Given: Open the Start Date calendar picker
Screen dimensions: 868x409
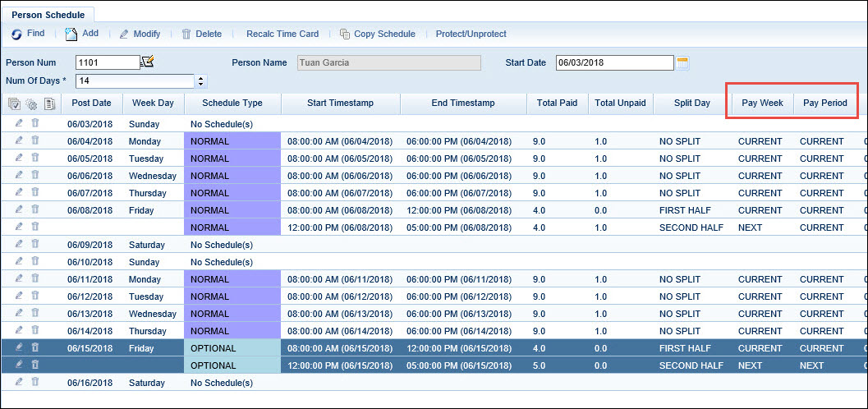Looking at the screenshot, I should [x=682, y=62].
